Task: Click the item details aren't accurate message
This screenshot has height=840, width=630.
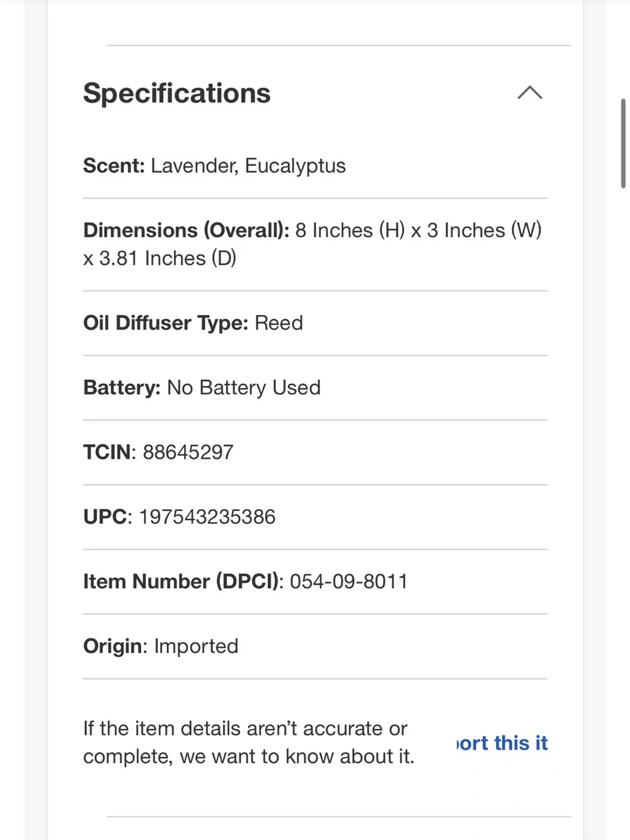Action: tap(249, 742)
